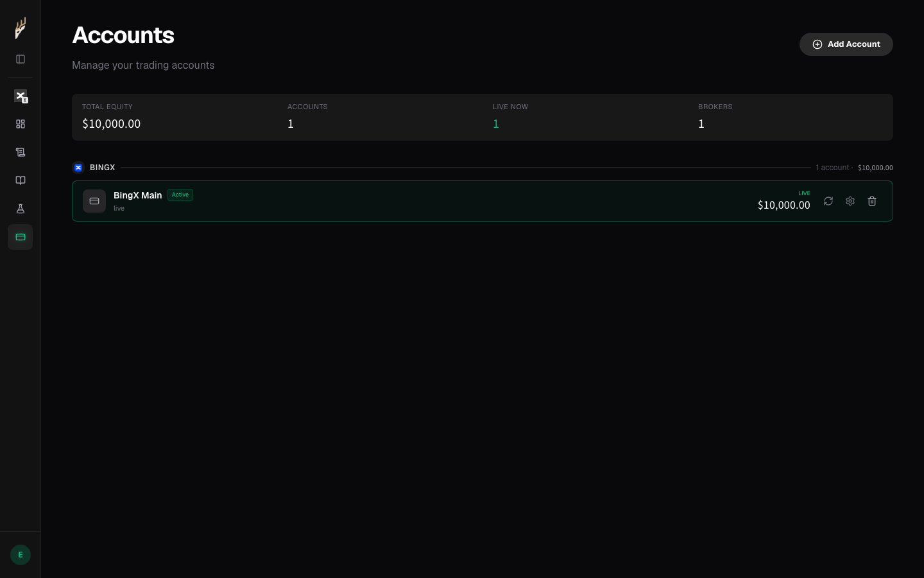Toggle the sidebar panel collapse icon
The width and height of the screenshot is (924, 578).
pyautogui.click(x=21, y=59)
